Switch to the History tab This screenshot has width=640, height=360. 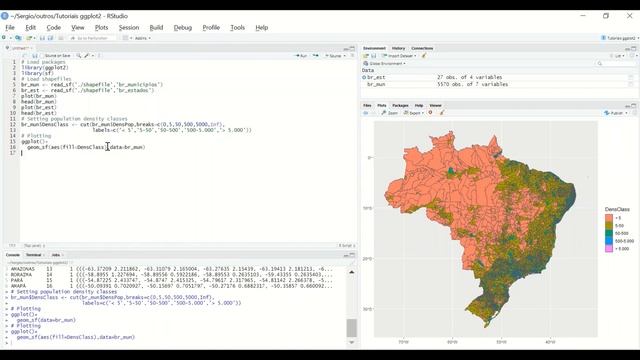(x=398, y=48)
